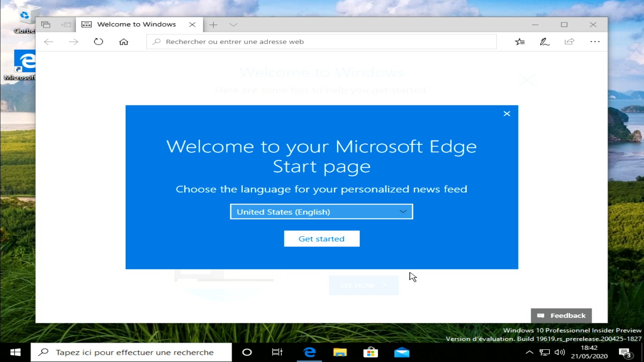Open Microsoft Store from the taskbar
Screen dimensions: 644x362
point(370,353)
